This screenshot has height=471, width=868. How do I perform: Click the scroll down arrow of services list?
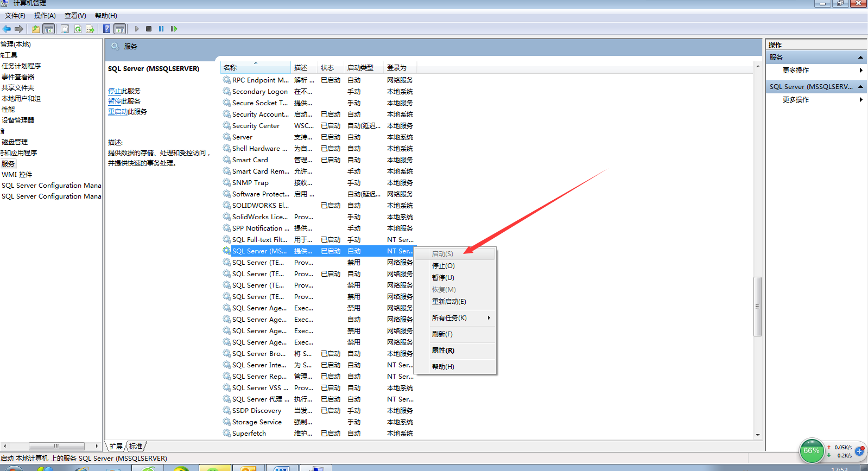tap(757, 435)
